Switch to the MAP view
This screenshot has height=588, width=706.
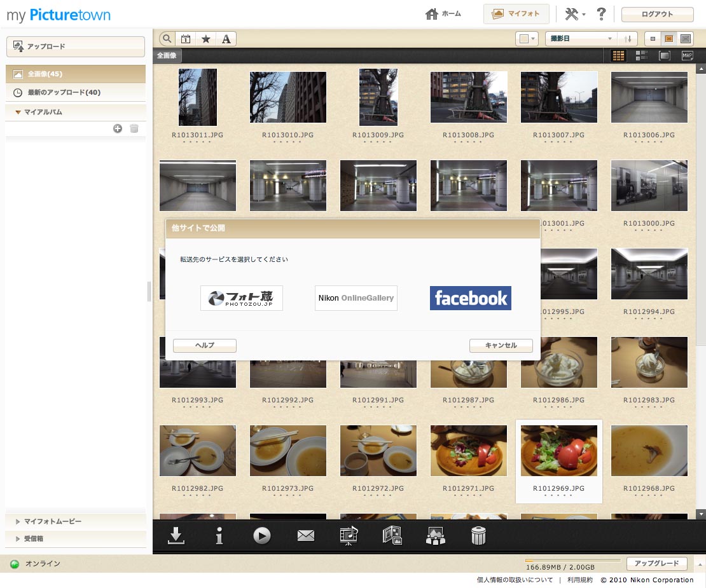(686, 55)
